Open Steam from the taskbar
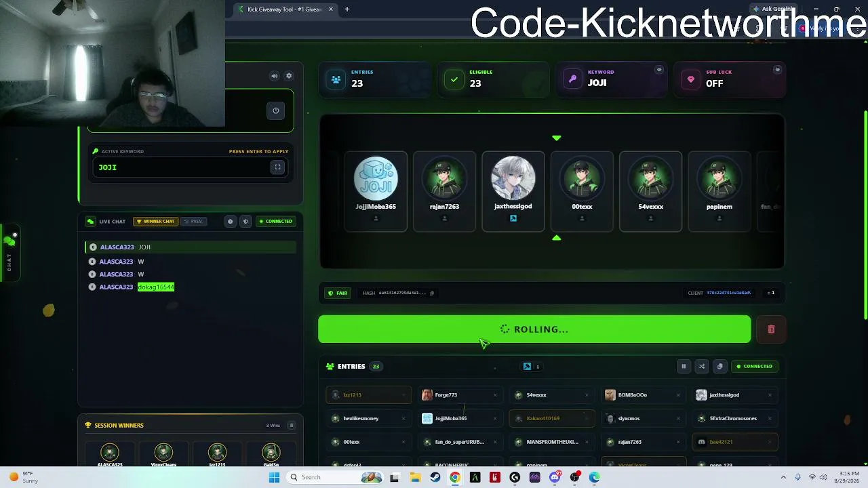 (x=435, y=477)
